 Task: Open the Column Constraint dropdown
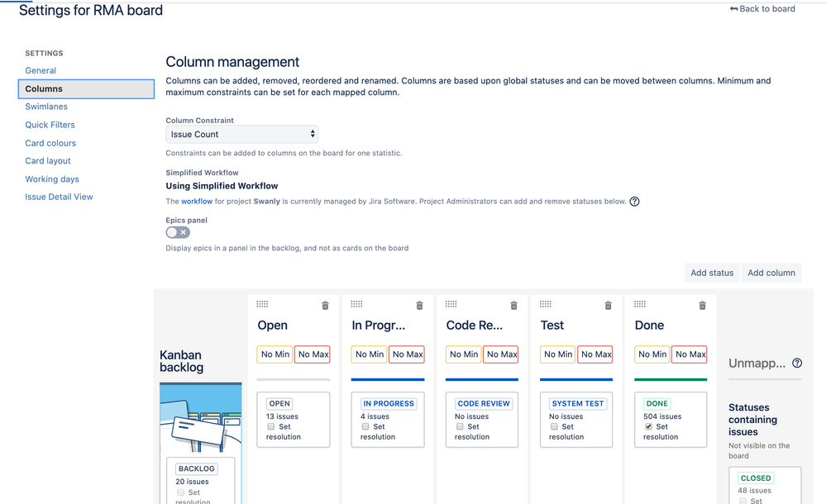pos(241,135)
